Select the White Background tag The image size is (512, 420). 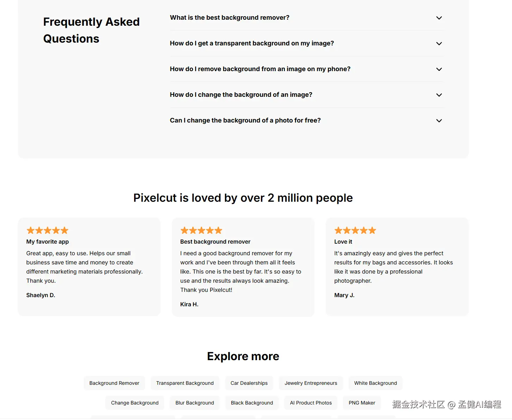375,383
